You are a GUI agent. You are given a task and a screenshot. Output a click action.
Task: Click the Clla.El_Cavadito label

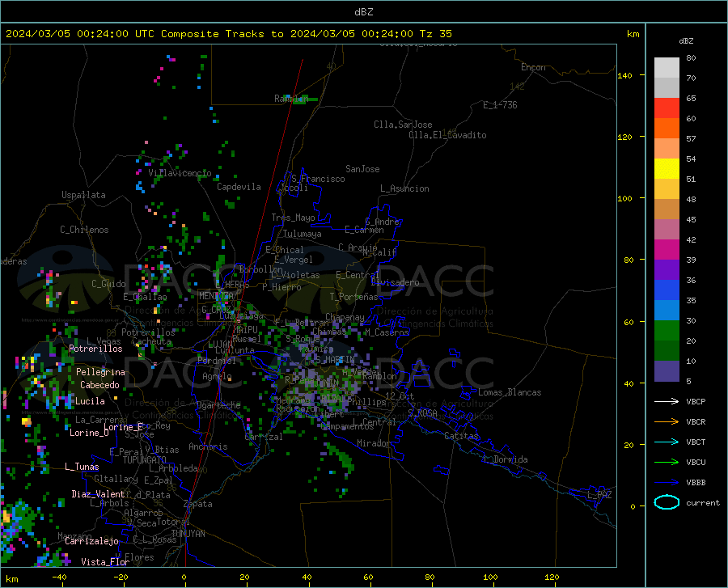click(x=447, y=135)
